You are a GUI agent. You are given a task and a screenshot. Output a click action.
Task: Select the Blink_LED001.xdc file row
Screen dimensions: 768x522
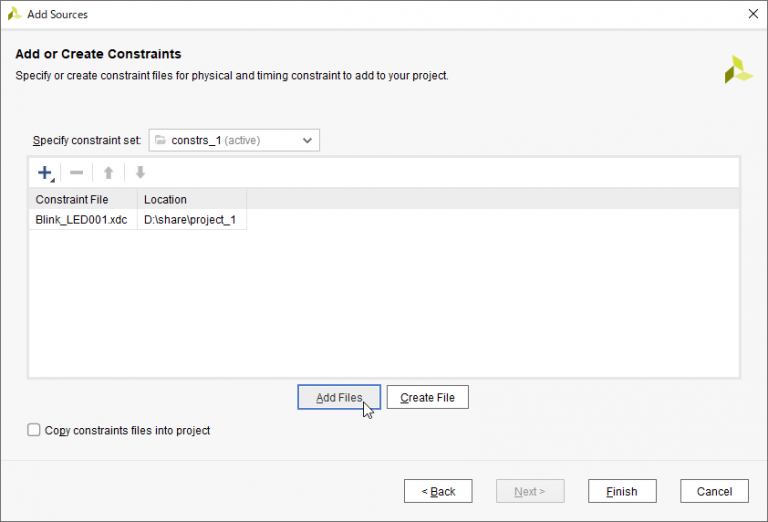[83, 220]
